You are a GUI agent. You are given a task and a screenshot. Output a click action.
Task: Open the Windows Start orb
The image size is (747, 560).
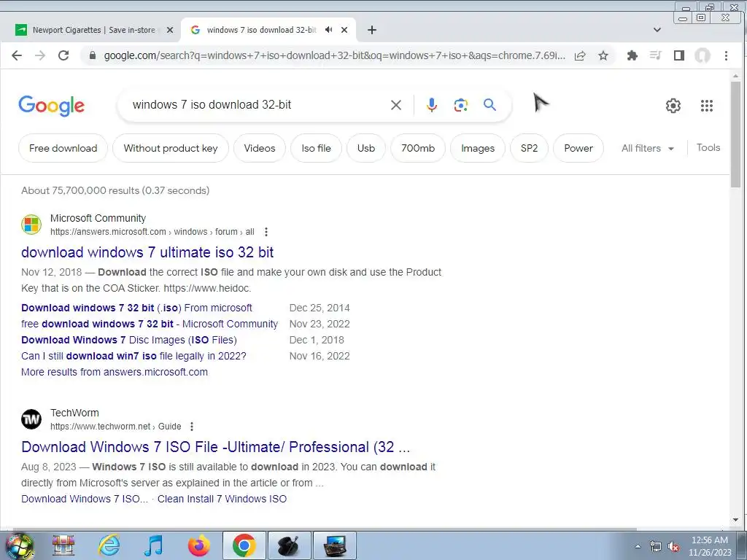19,545
